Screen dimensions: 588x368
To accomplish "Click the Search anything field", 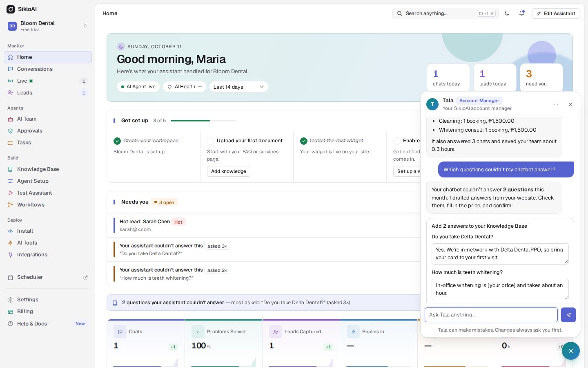I will coord(445,13).
